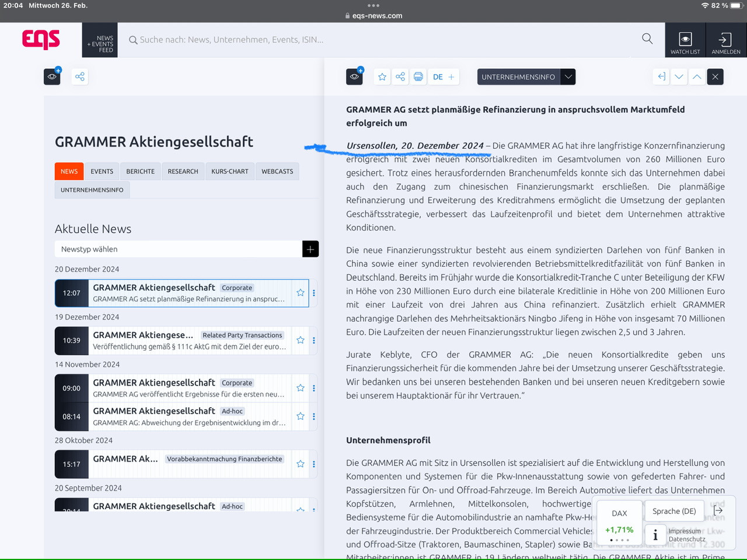This screenshot has width=747, height=560.
Task: Share the GRAMMER company page
Action: [80, 77]
